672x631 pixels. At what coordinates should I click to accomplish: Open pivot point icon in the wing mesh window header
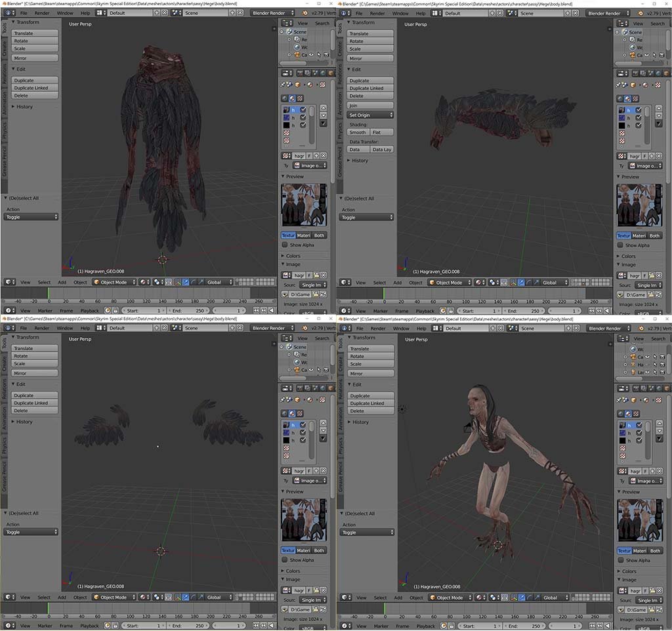pos(493,282)
